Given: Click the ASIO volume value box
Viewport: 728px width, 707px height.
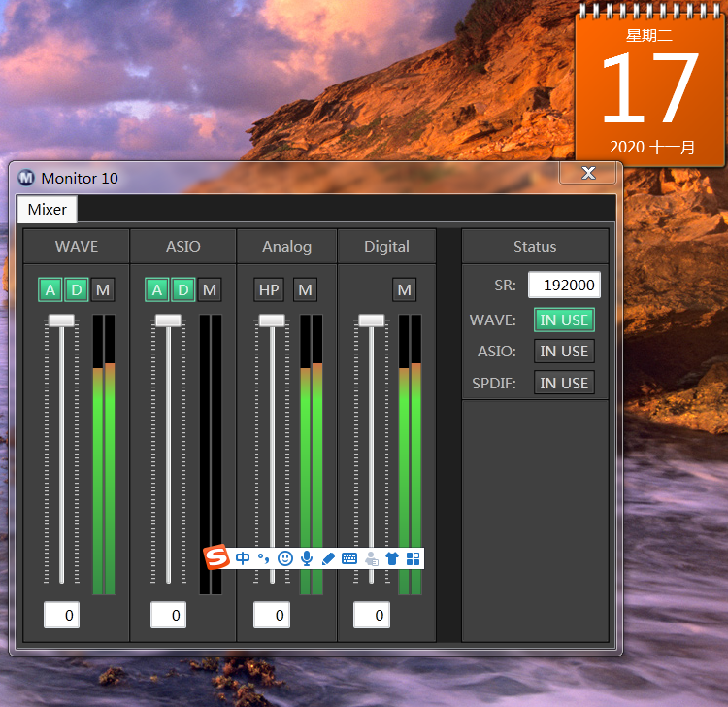Looking at the screenshot, I should (x=169, y=615).
